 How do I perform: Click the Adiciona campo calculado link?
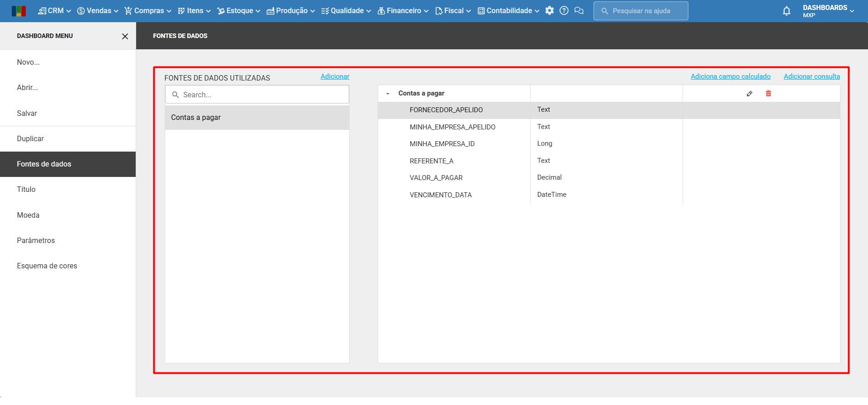tap(730, 76)
